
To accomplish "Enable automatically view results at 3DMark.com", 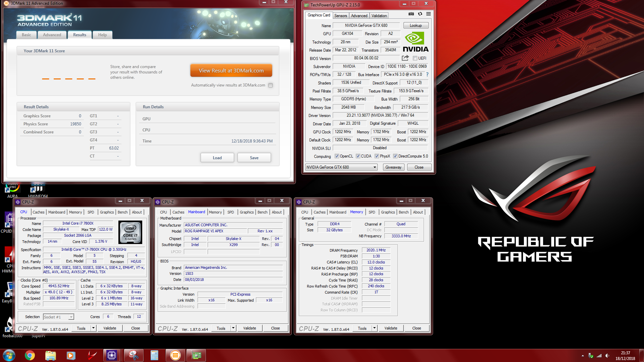I will [x=271, y=85].
